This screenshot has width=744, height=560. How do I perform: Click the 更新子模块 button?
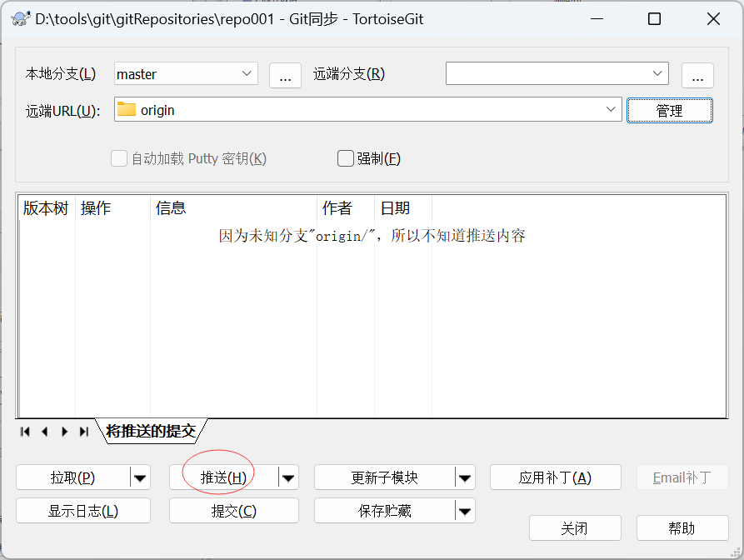384,477
